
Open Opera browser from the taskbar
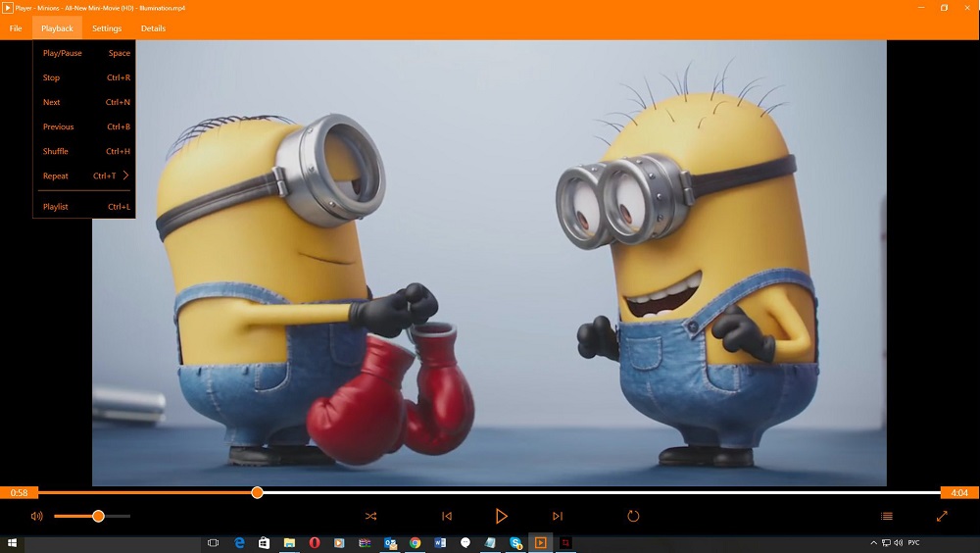(x=315, y=543)
